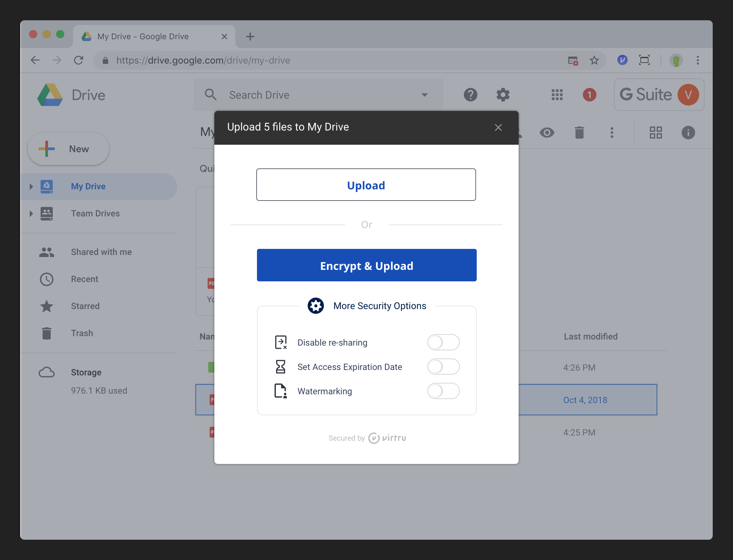Open the Help question mark icon
733x560 pixels.
coord(471,95)
